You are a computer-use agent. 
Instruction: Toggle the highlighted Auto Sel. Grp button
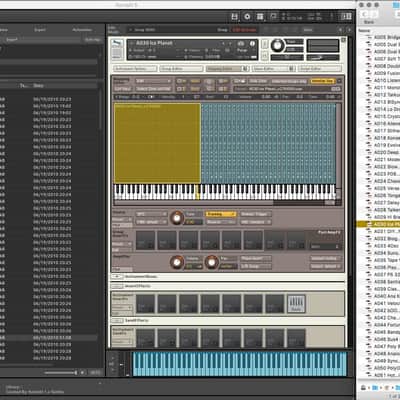tap(322, 81)
